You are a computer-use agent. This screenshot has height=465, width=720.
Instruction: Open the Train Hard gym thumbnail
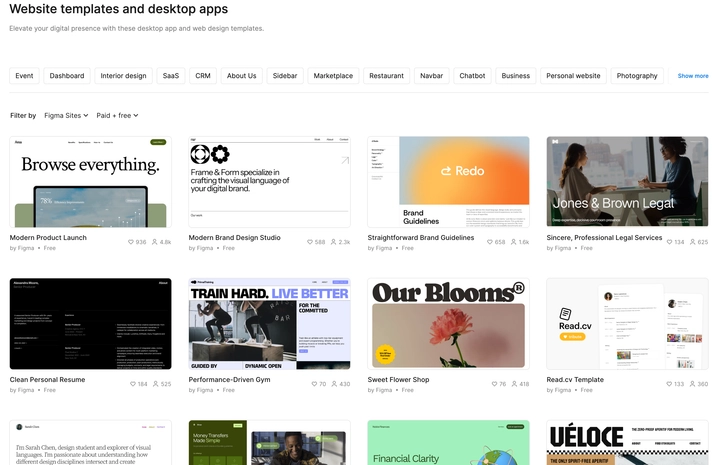270,324
